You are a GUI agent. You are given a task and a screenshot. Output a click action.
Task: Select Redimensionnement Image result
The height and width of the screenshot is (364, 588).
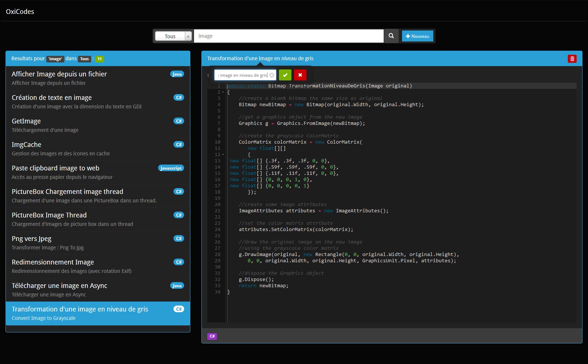click(98, 266)
